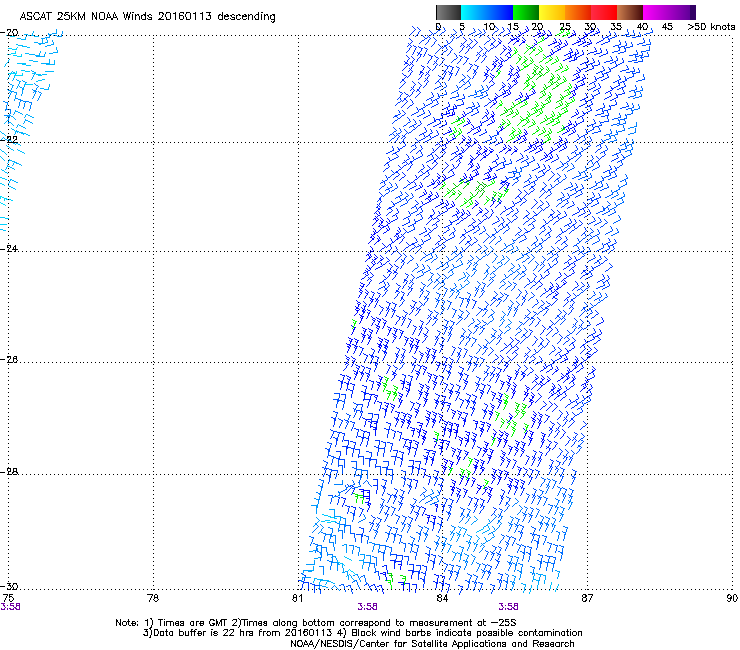
Task: Click the "84" longitude axis label
Action: [442, 599]
